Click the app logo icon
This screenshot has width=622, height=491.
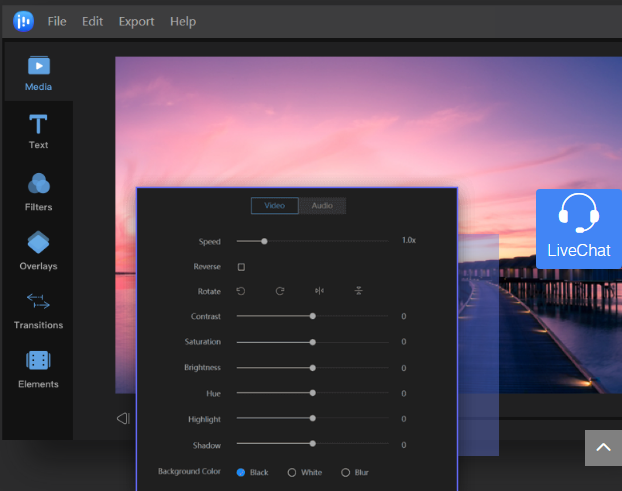tap(23, 21)
